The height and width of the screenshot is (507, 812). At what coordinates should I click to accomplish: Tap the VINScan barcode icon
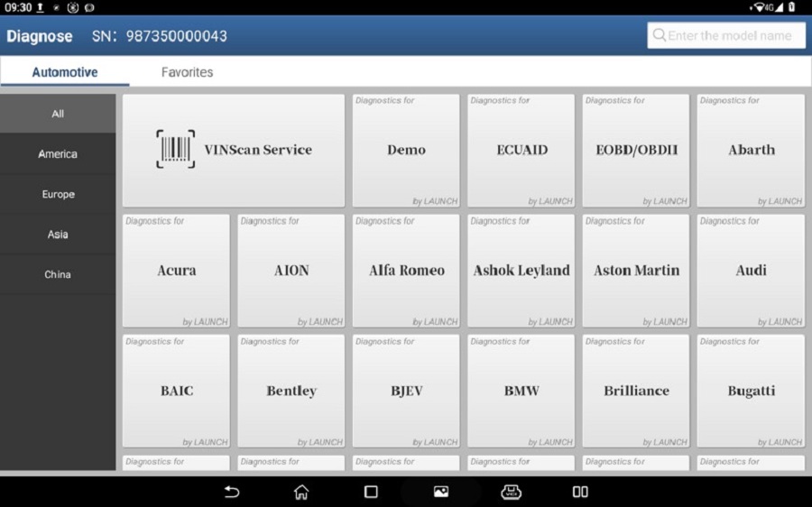[x=176, y=149]
